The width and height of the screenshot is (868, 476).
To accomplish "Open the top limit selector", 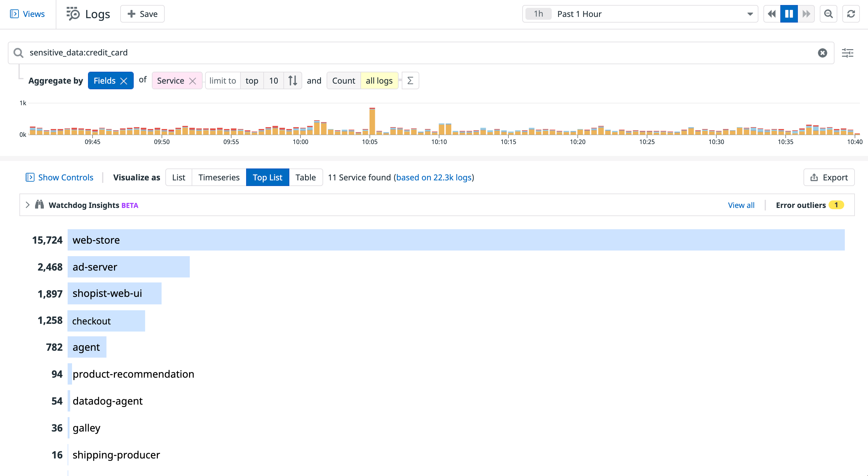I will tap(251, 80).
